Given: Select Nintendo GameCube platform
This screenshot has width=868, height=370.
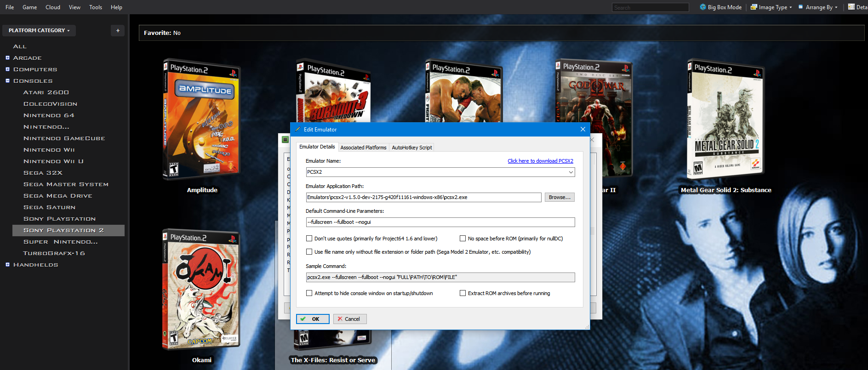Looking at the screenshot, I should pyautogui.click(x=64, y=138).
